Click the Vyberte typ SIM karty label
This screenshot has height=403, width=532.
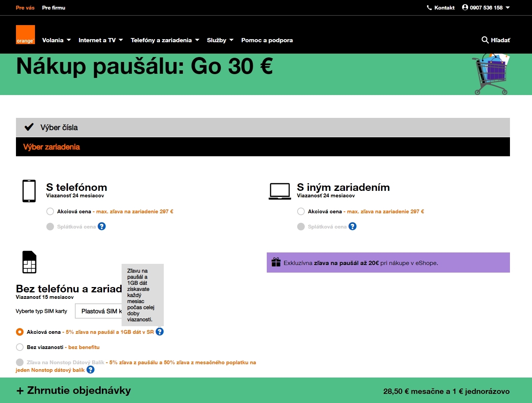click(41, 311)
